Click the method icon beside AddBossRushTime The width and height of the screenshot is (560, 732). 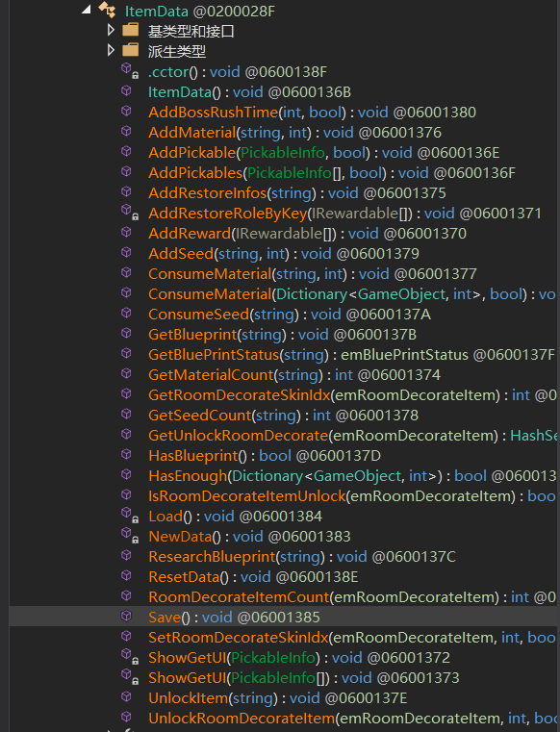(127, 112)
